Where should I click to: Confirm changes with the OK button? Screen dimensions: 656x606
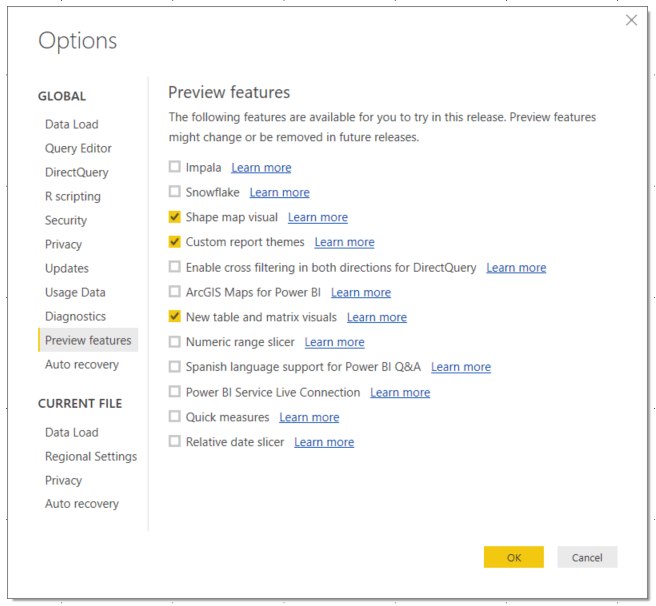click(x=513, y=557)
